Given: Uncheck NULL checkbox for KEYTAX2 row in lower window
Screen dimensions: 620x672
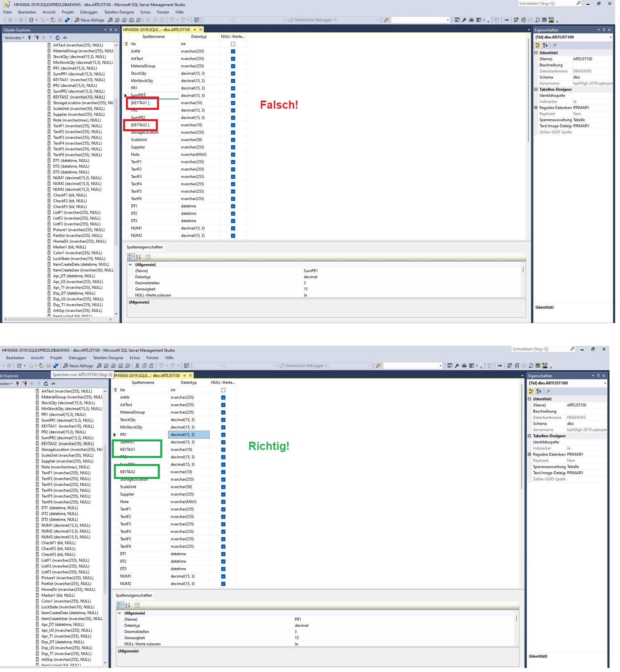Looking at the screenshot, I should pyautogui.click(x=223, y=472).
